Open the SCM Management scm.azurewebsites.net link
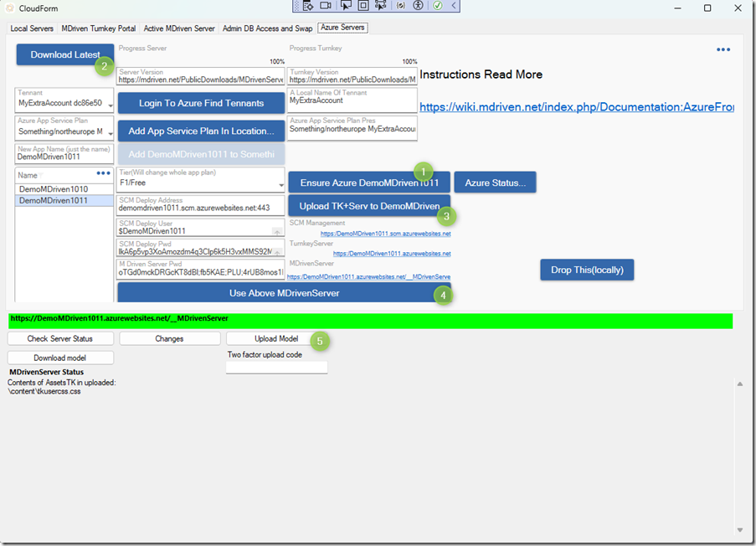 [x=386, y=234]
